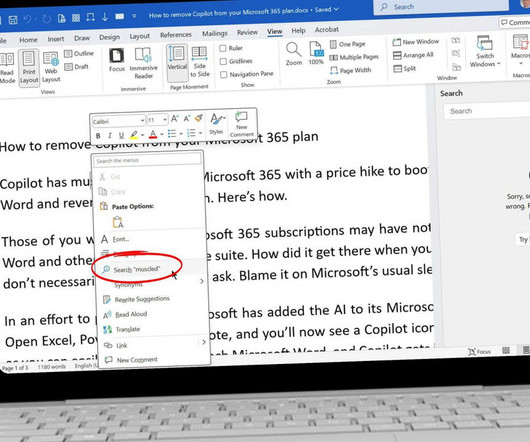530x442 pixels.
Task: Select Side to Side page movement
Action: 199,62
